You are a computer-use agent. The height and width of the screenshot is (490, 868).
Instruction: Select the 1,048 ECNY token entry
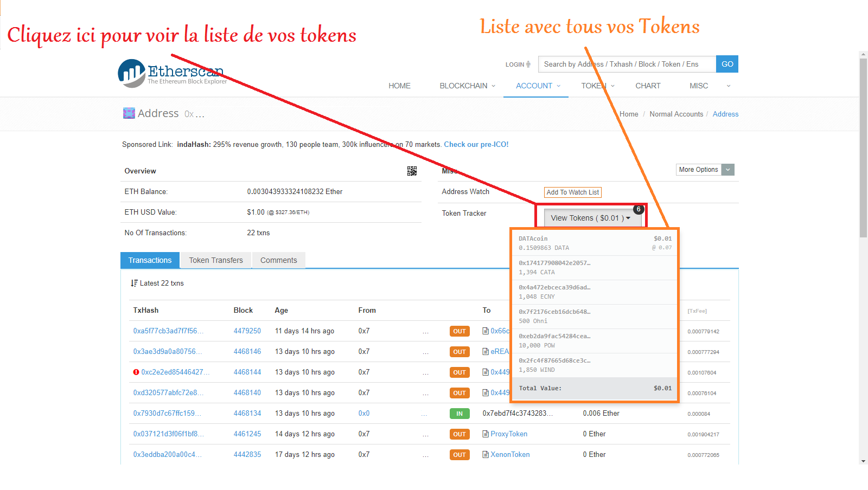pyautogui.click(x=595, y=292)
